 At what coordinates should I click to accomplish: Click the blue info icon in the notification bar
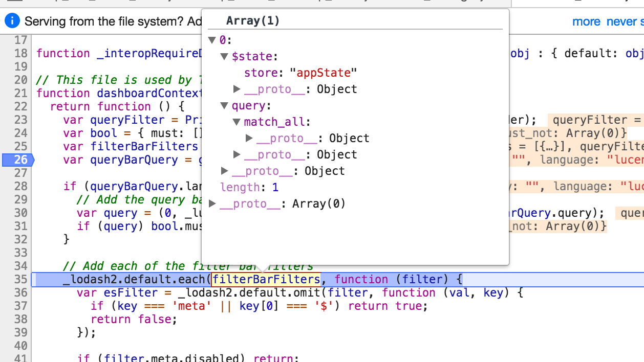tap(11, 20)
